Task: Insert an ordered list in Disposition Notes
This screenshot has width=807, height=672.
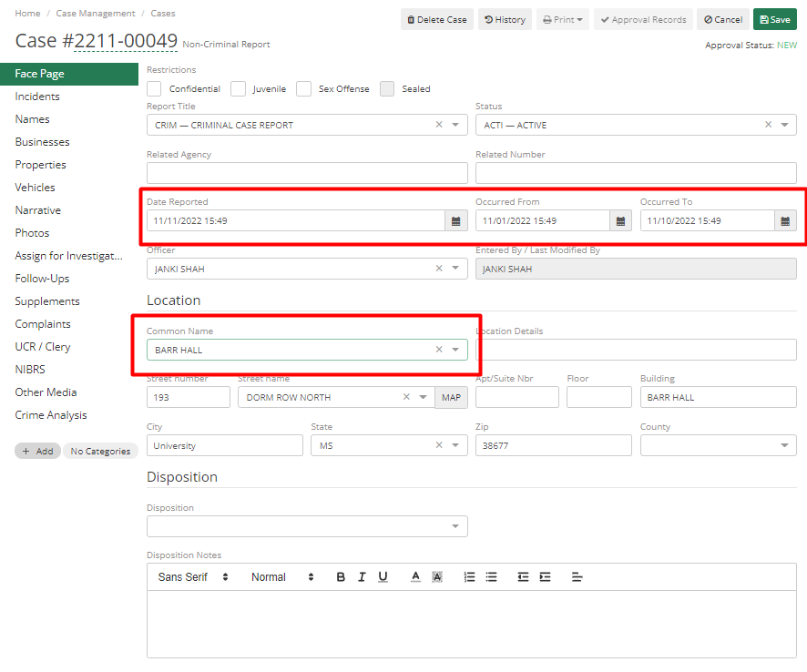Action: (469, 576)
